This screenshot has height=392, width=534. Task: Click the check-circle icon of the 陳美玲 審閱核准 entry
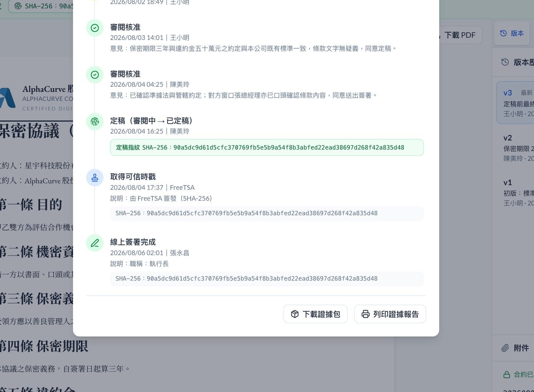(95, 75)
